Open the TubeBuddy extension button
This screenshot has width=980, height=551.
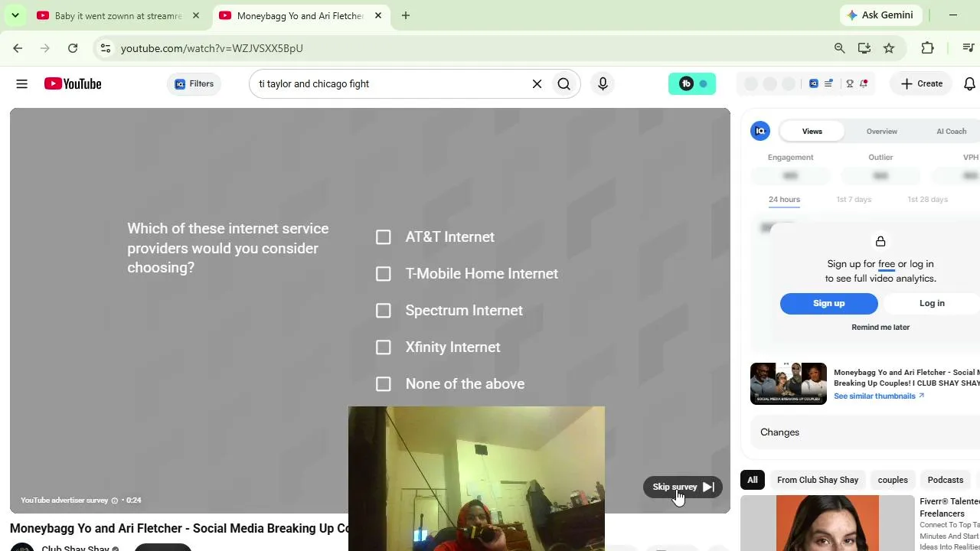[692, 84]
